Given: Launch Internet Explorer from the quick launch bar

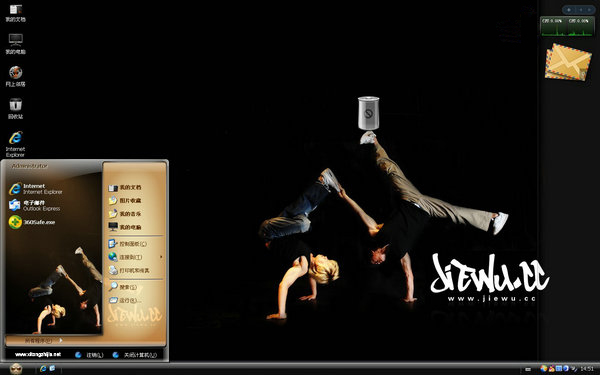Looking at the screenshot, I should [x=43, y=368].
